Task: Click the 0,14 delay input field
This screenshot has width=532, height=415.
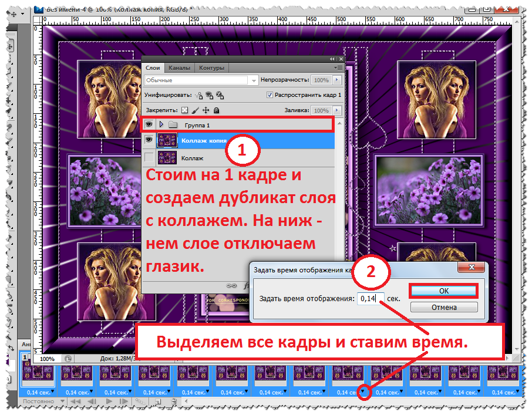Action: pos(371,299)
